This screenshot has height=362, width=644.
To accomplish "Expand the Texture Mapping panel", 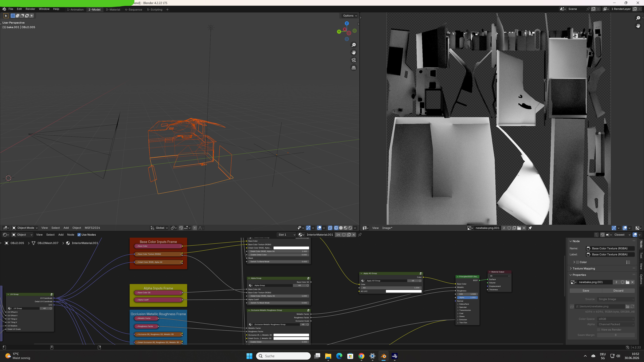I will click(584, 268).
